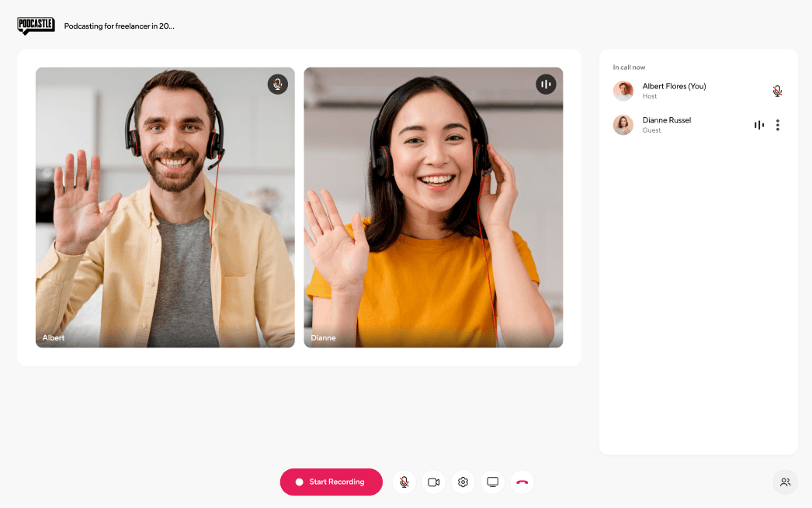Click the microphone badge on Albert's video
The width and height of the screenshot is (812, 508).
tap(278, 85)
